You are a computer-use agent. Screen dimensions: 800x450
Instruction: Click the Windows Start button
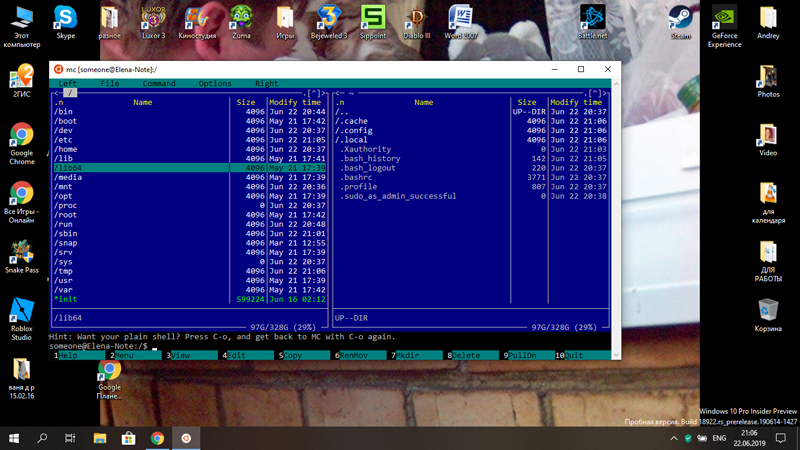(x=14, y=438)
